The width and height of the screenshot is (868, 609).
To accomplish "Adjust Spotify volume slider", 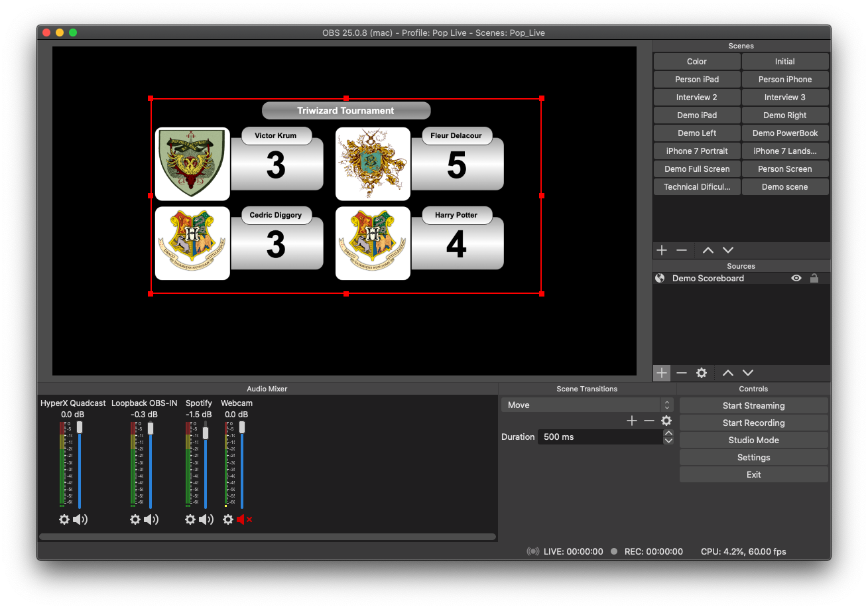I will pyautogui.click(x=206, y=433).
